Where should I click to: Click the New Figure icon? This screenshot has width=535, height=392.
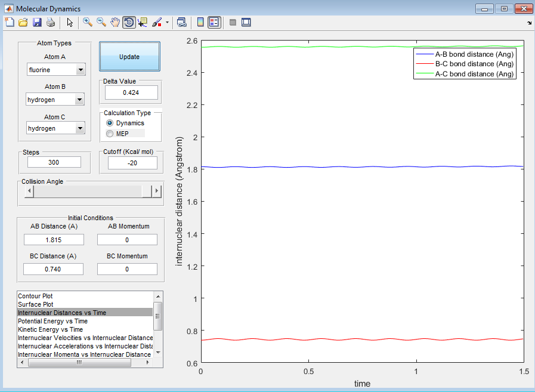(9, 22)
